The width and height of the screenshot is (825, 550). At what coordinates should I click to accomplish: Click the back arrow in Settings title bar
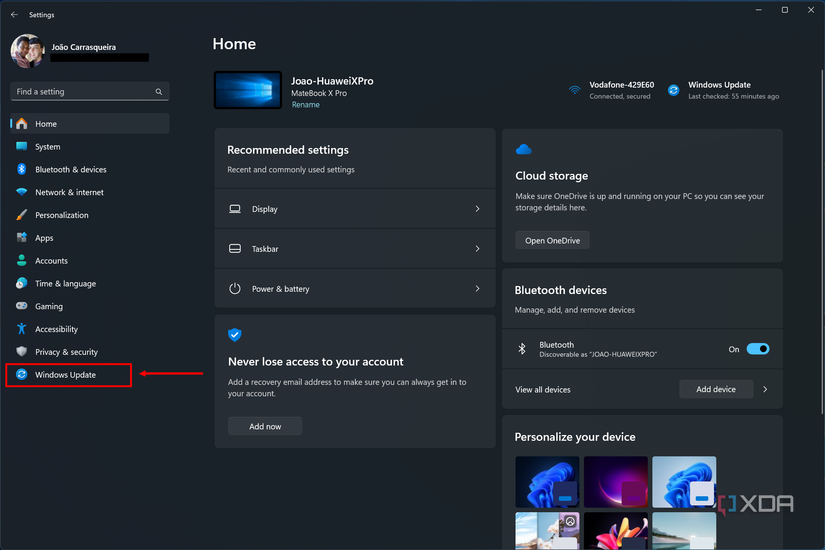click(x=14, y=15)
